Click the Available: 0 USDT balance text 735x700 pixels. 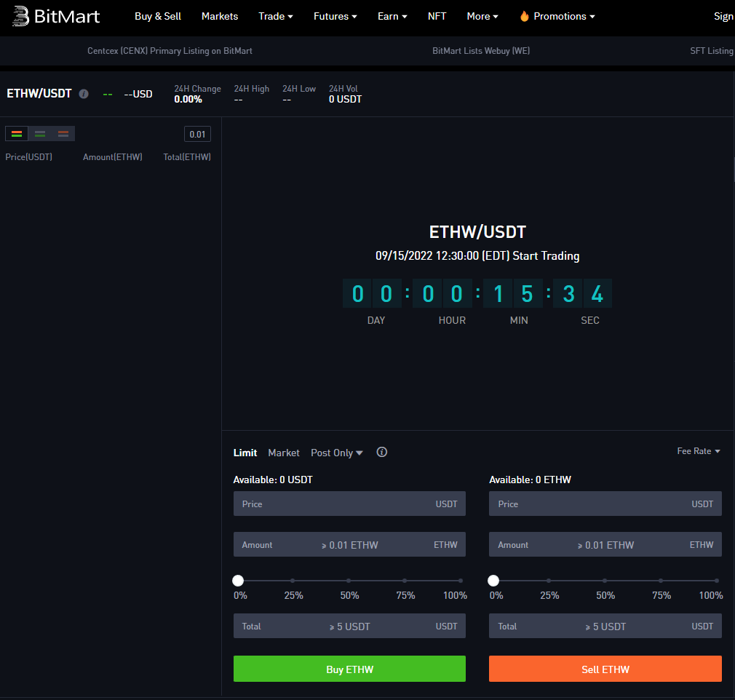pos(273,480)
